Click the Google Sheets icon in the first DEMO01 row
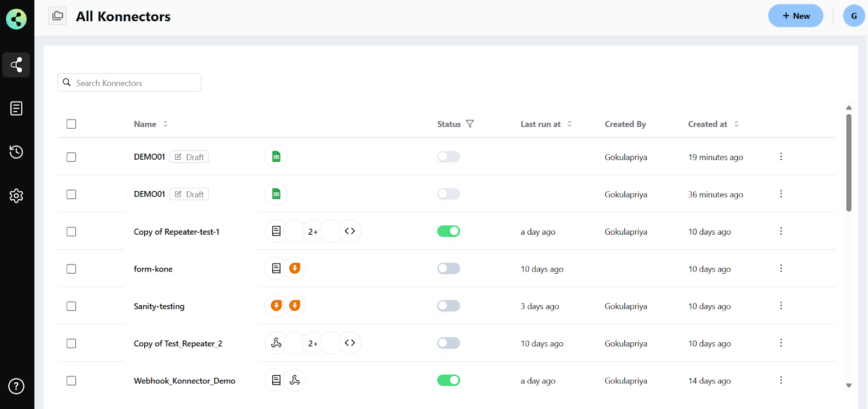Viewport: 868px width, 409px height. coord(276,156)
